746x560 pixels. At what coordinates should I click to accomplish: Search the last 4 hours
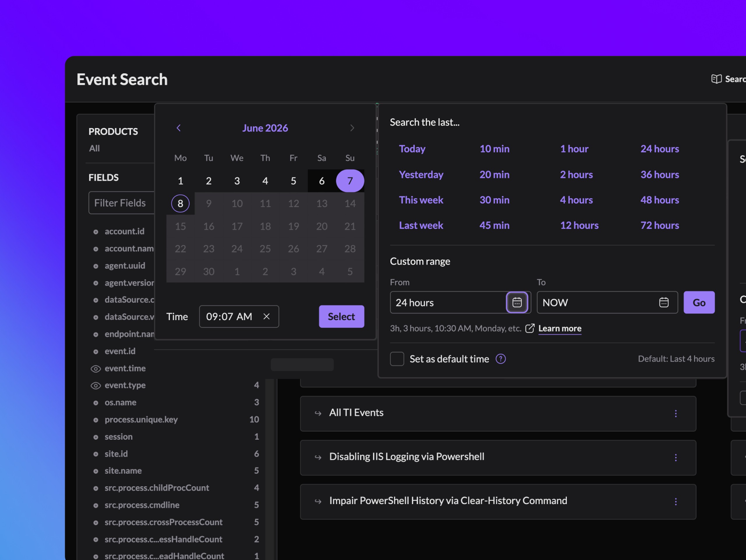pos(576,200)
